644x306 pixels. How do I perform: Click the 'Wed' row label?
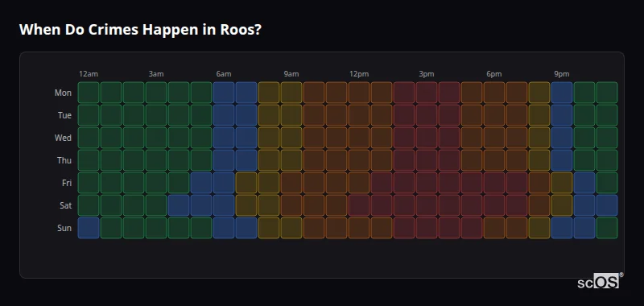pyautogui.click(x=63, y=138)
